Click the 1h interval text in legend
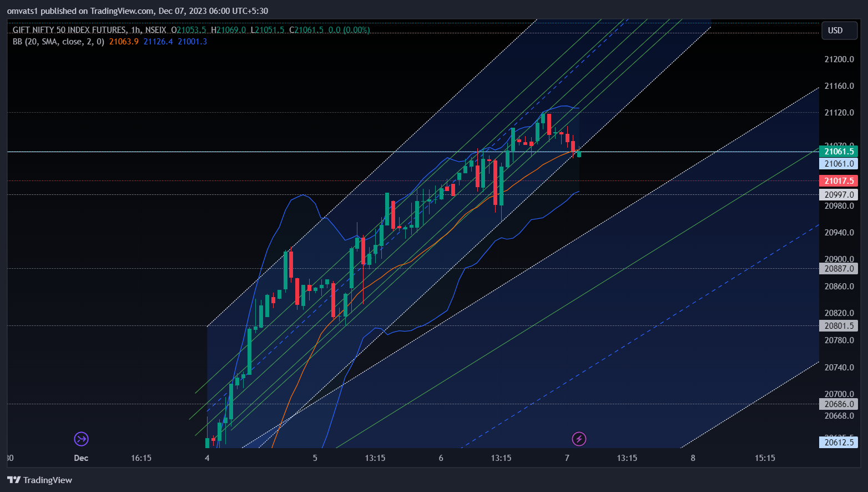The image size is (868, 492). 136,30
